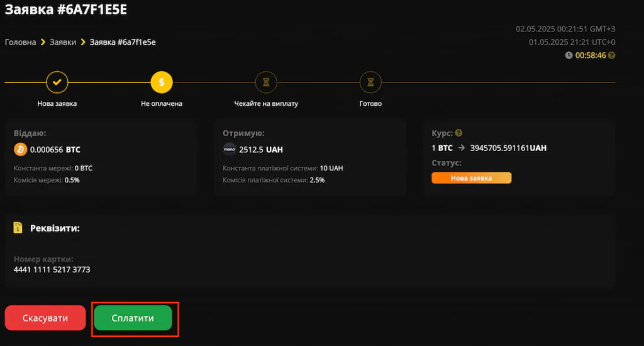Click the Не оплачена dollar step icon
The image size is (644, 346).
162,82
